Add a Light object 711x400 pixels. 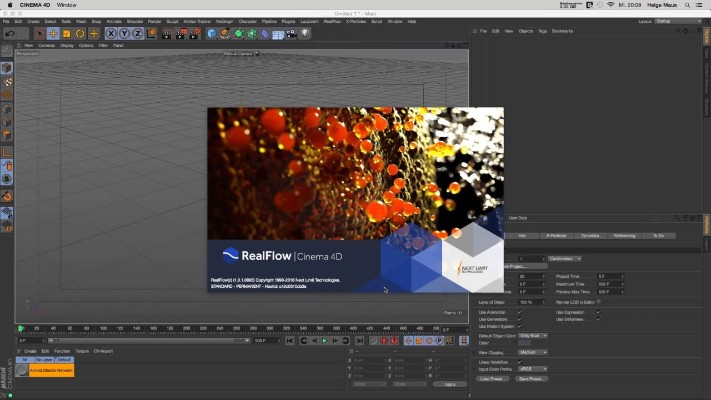coord(305,34)
